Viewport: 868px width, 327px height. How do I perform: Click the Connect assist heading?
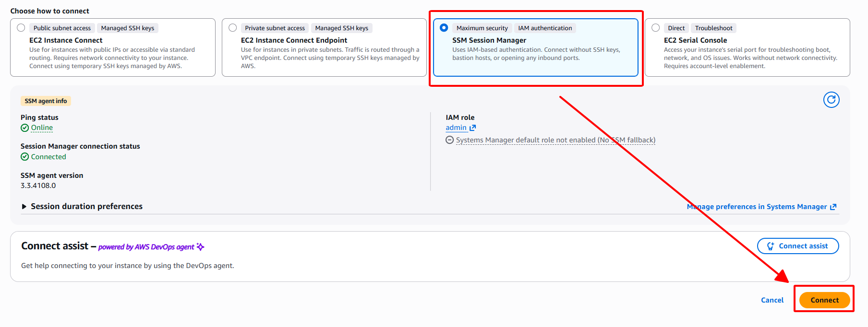(x=55, y=246)
